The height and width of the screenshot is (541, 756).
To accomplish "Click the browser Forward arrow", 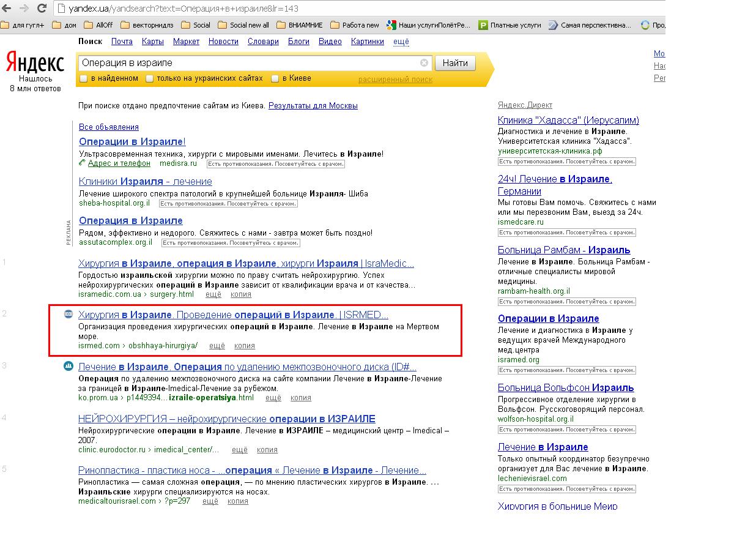I will point(24,9).
